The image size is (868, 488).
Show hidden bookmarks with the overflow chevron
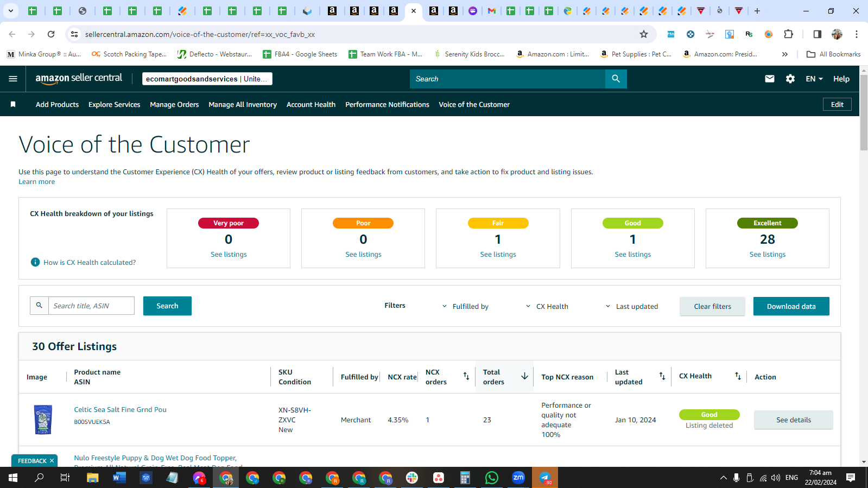tap(785, 54)
